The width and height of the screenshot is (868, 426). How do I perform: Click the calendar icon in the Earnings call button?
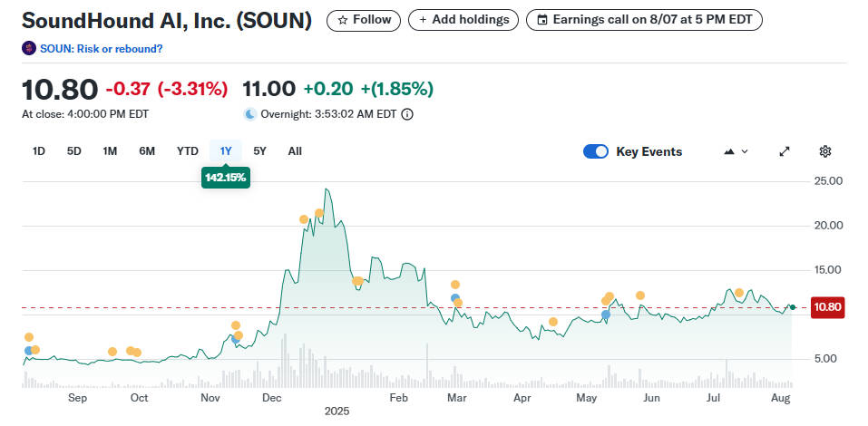[x=543, y=21]
